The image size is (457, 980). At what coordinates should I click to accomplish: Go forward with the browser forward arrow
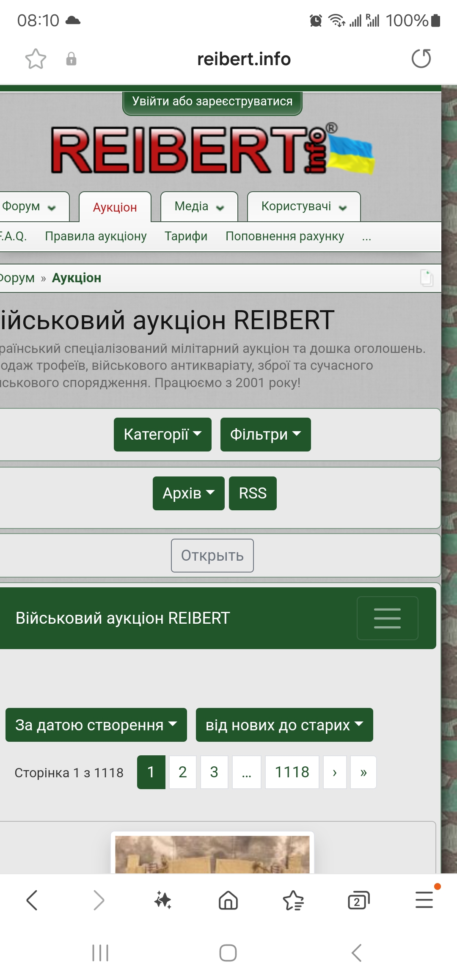[99, 900]
